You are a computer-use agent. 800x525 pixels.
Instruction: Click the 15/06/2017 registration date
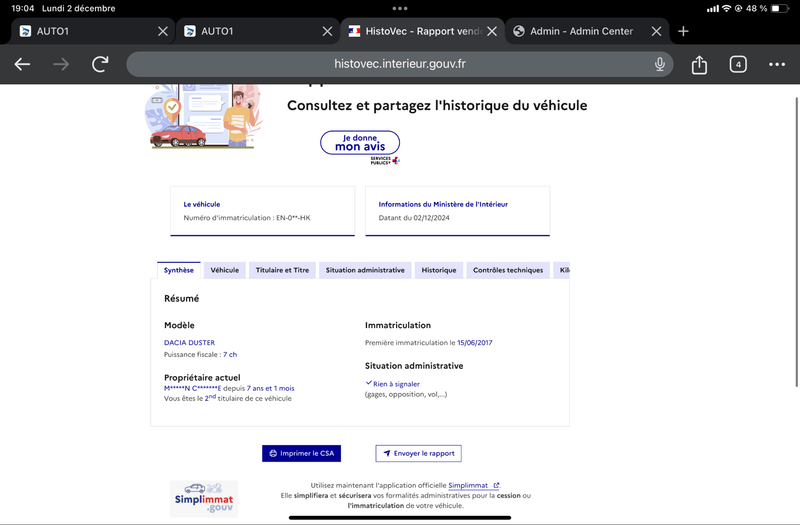pyautogui.click(x=474, y=342)
